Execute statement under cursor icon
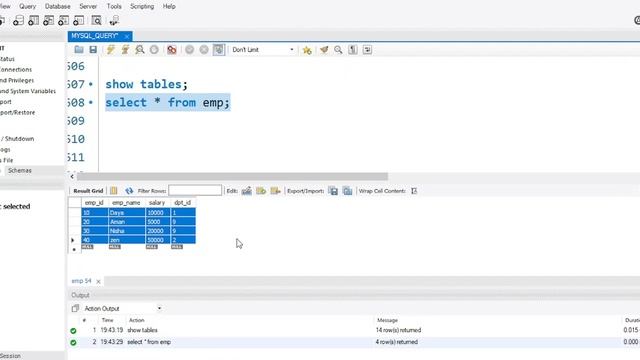Screen dimensions: 640x360 coord(125,50)
